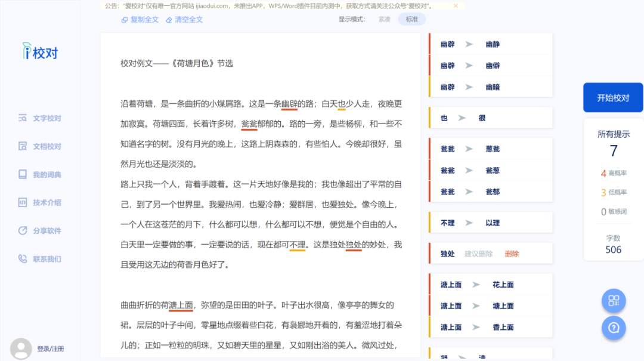Go to 文档校对 menu item

(47, 146)
